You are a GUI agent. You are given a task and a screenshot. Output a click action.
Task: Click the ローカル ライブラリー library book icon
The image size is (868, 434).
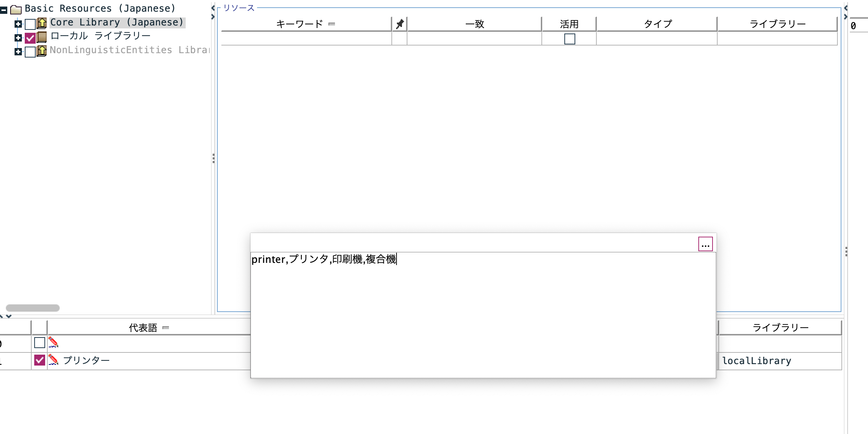click(42, 36)
